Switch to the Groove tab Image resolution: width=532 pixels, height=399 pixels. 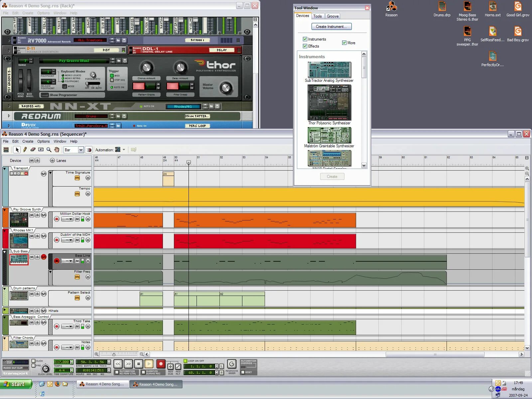coord(332,16)
